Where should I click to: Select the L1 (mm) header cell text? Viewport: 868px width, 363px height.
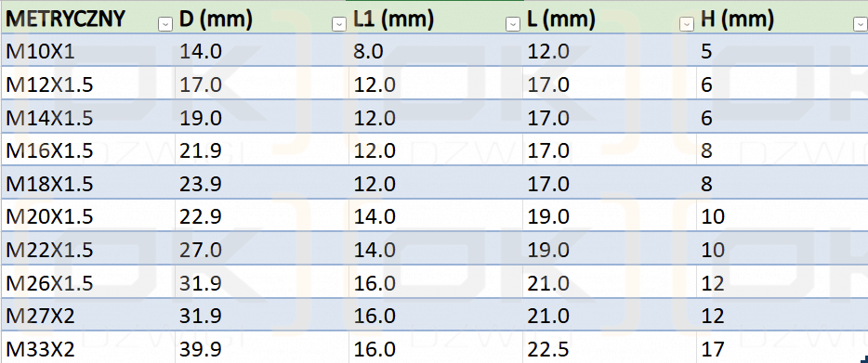point(394,20)
